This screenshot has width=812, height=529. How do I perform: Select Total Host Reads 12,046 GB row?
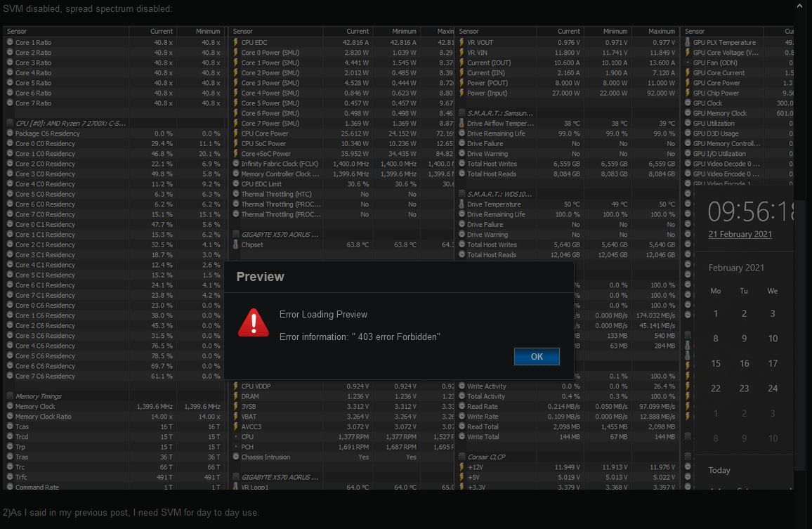567,255
